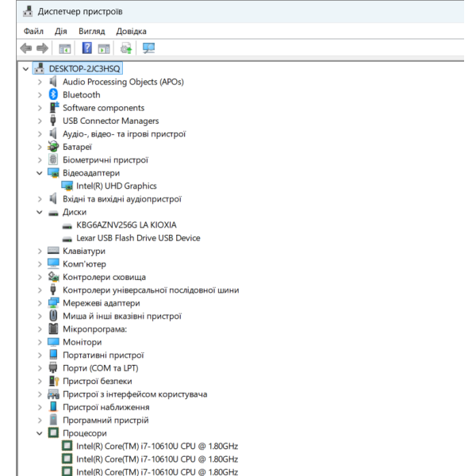This screenshot has width=476, height=476.
Task: Collapse the Відеоадаптери category
Action: click(x=40, y=173)
